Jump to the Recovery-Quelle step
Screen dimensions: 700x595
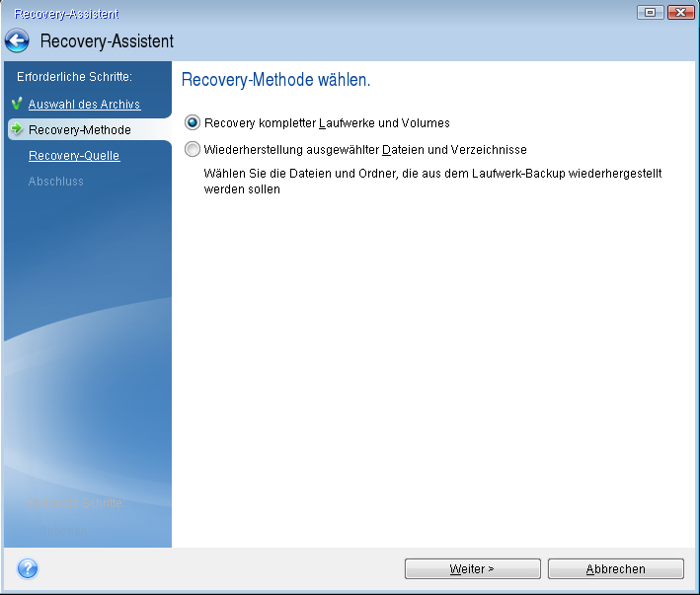74,156
